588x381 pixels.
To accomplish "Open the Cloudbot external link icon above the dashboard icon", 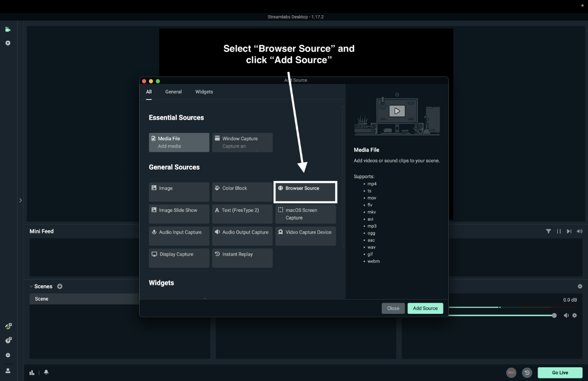I will coord(8,326).
